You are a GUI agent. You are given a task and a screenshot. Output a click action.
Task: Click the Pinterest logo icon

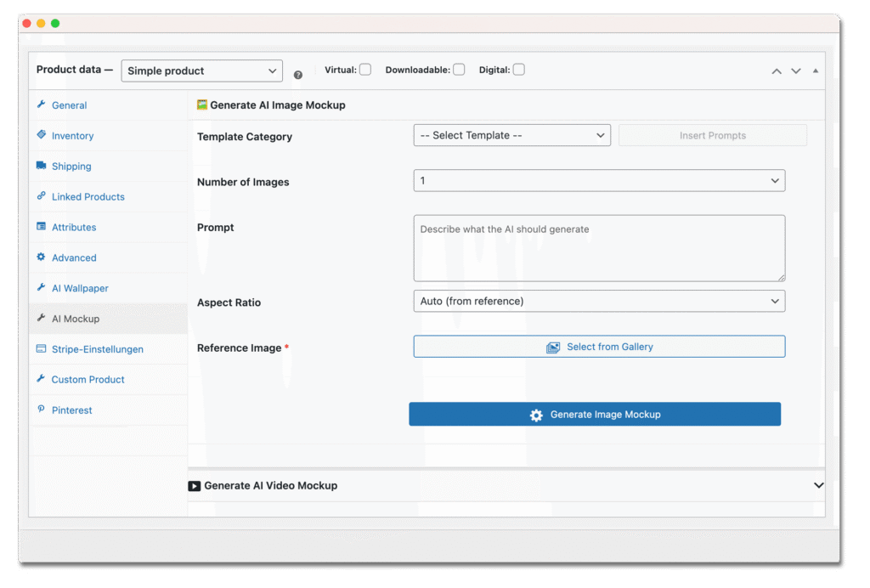click(x=42, y=410)
